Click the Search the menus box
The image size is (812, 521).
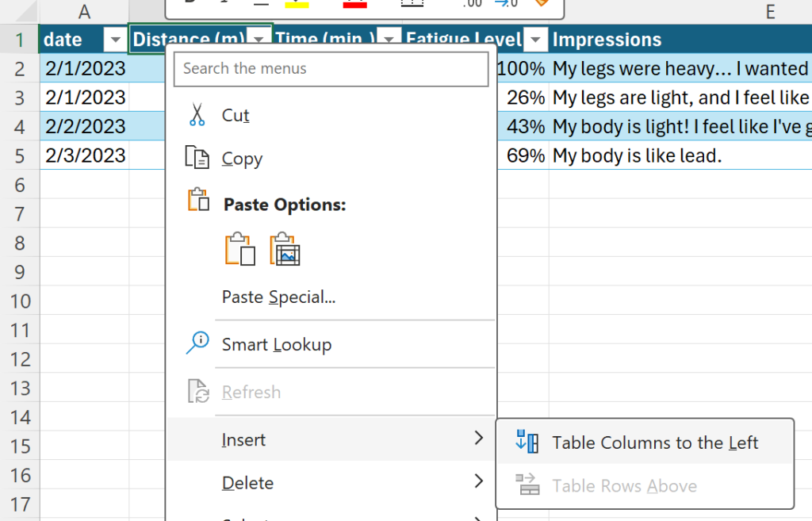click(x=331, y=69)
